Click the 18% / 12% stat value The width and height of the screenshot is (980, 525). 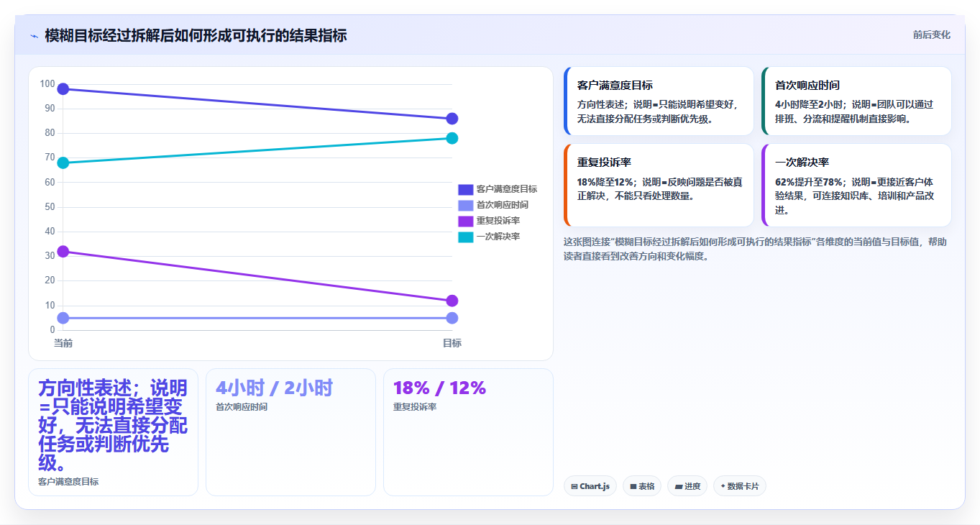(440, 388)
